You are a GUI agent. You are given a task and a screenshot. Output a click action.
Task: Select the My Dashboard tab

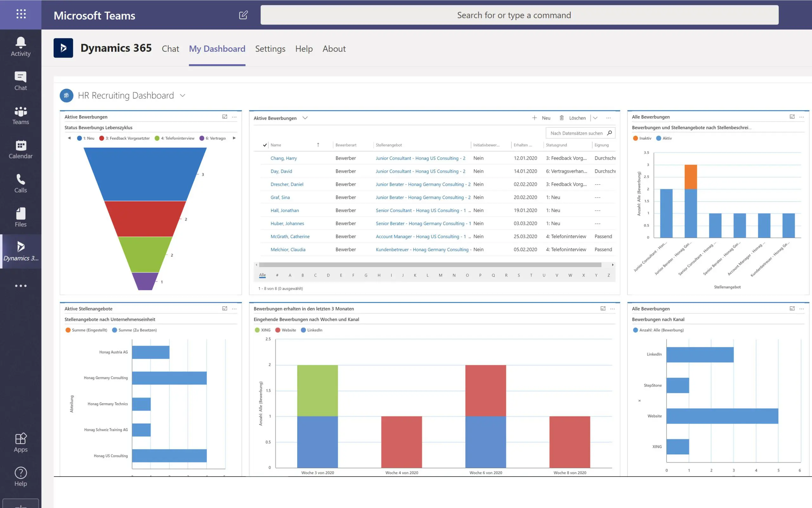pos(217,49)
